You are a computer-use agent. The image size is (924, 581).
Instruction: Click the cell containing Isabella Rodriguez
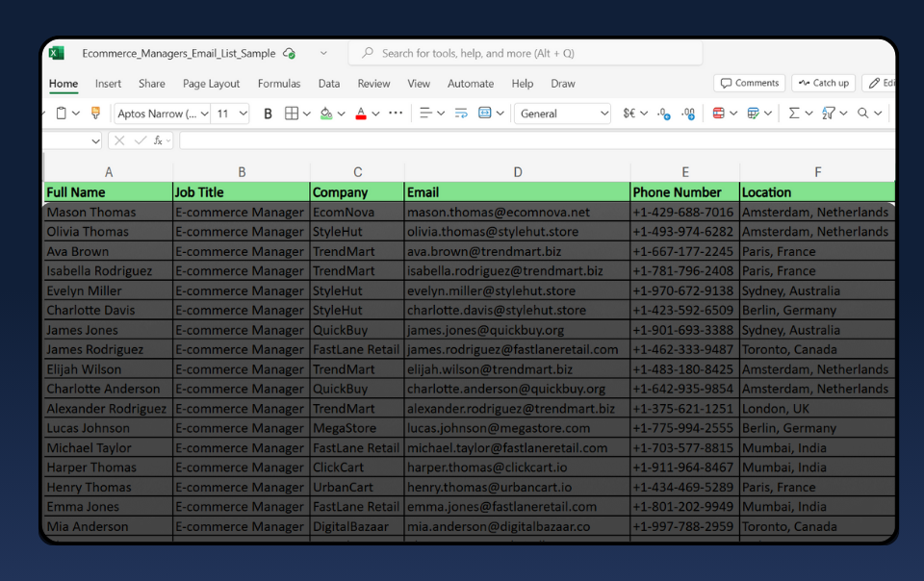[109, 270]
